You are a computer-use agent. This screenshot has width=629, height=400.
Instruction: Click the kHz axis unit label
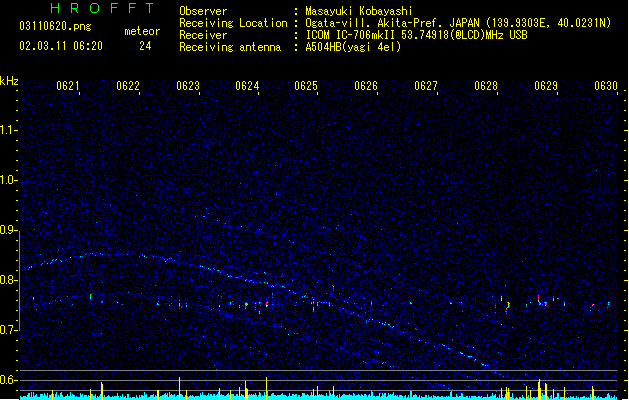(x=9, y=81)
